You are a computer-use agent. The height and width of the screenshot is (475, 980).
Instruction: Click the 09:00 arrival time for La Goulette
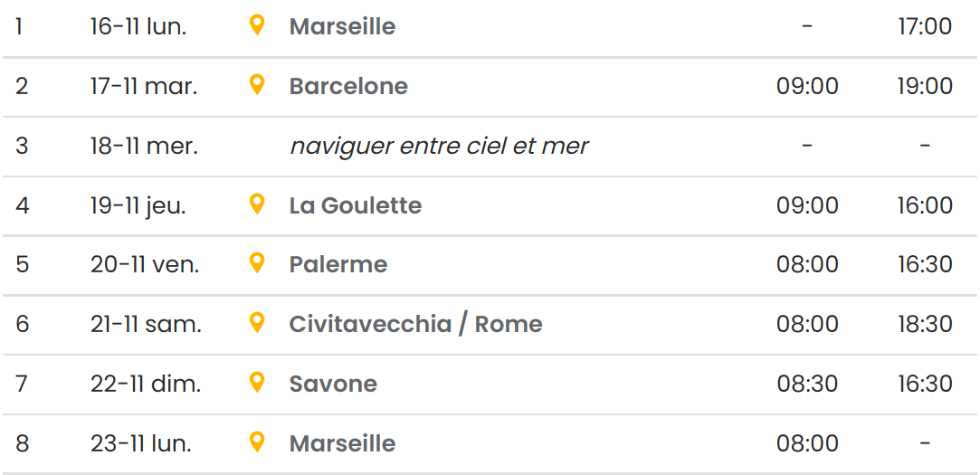807,205
